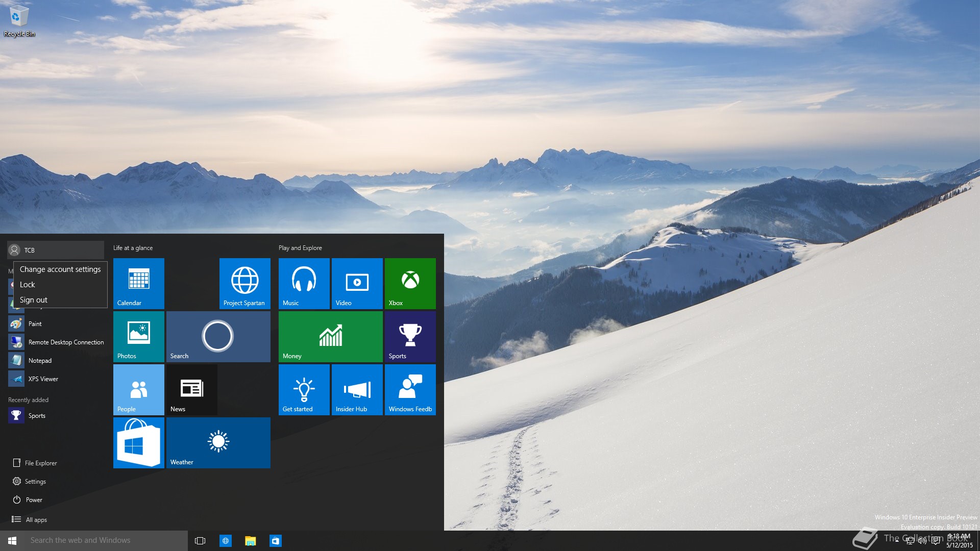Show All apps list
The width and height of the screenshot is (980, 551).
56,519
